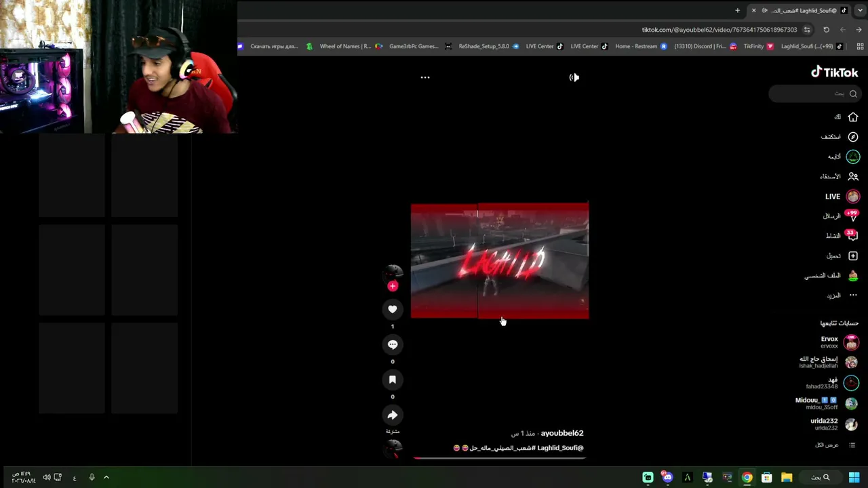Open the volume tray icon
This screenshot has height=488, width=868.
(46, 477)
